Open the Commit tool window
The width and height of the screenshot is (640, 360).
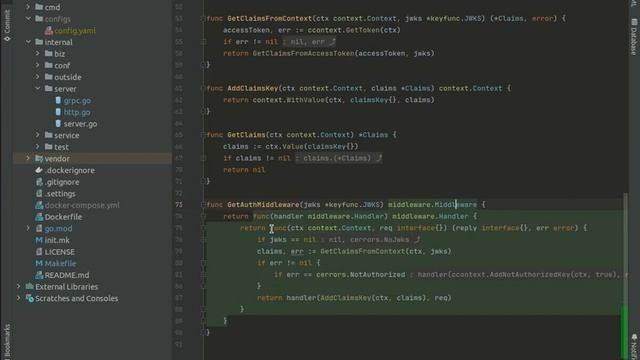(x=7, y=25)
